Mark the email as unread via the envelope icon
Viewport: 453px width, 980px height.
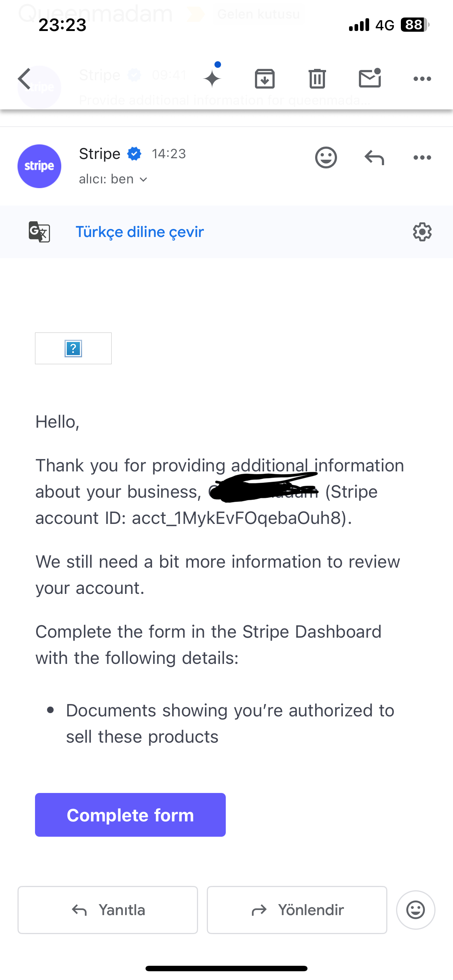[370, 78]
